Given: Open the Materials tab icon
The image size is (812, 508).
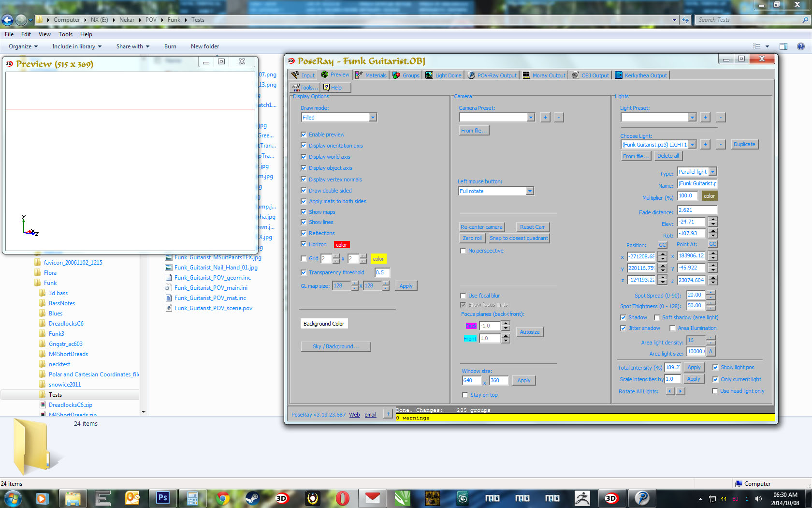Looking at the screenshot, I should point(359,75).
